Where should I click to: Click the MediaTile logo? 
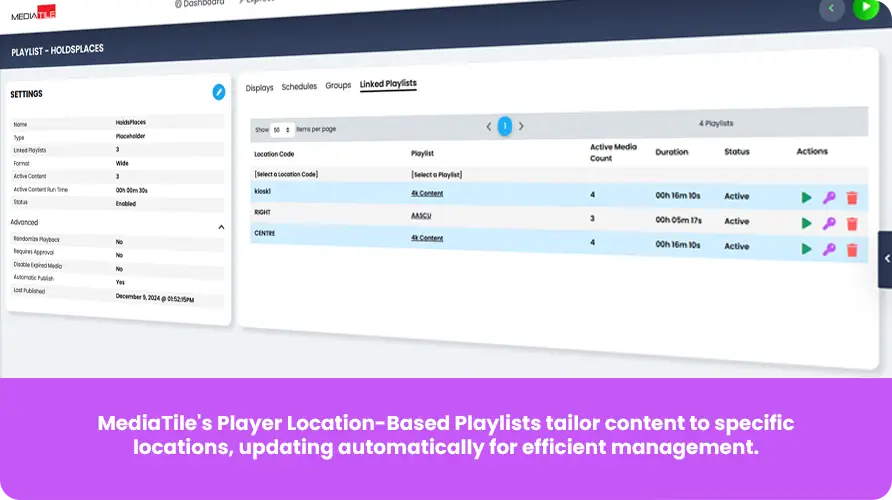pos(33,14)
